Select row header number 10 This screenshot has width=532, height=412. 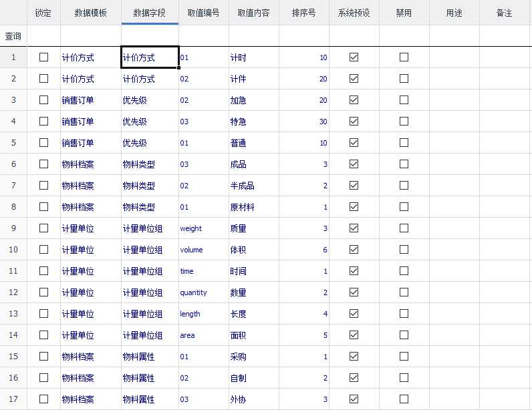[13, 249]
